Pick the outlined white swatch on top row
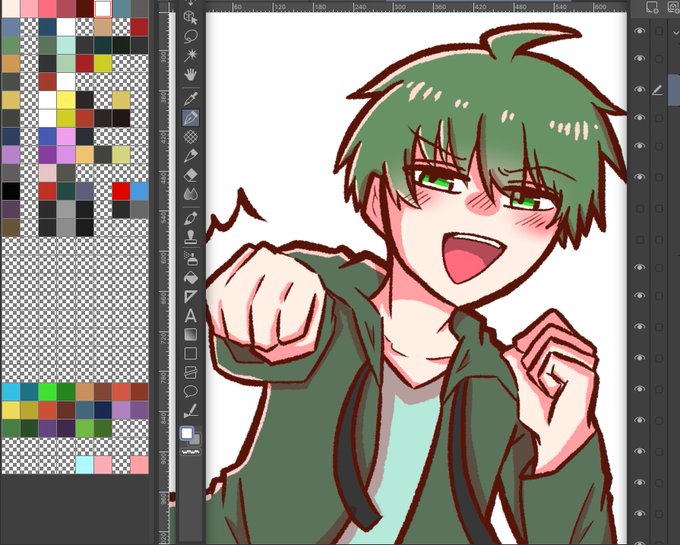680x545 pixels. [103, 9]
